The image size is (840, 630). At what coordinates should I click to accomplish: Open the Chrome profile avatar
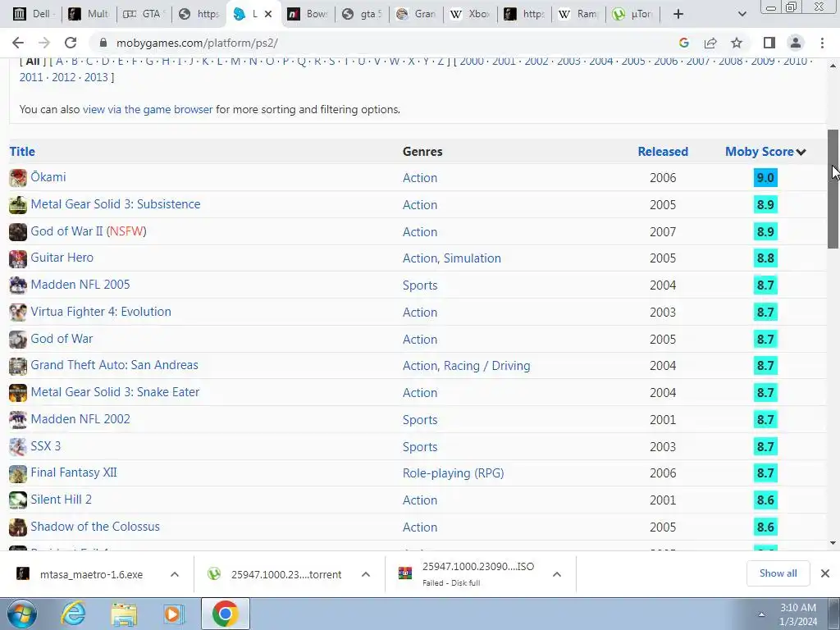pyautogui.click(x=796, y=43)
